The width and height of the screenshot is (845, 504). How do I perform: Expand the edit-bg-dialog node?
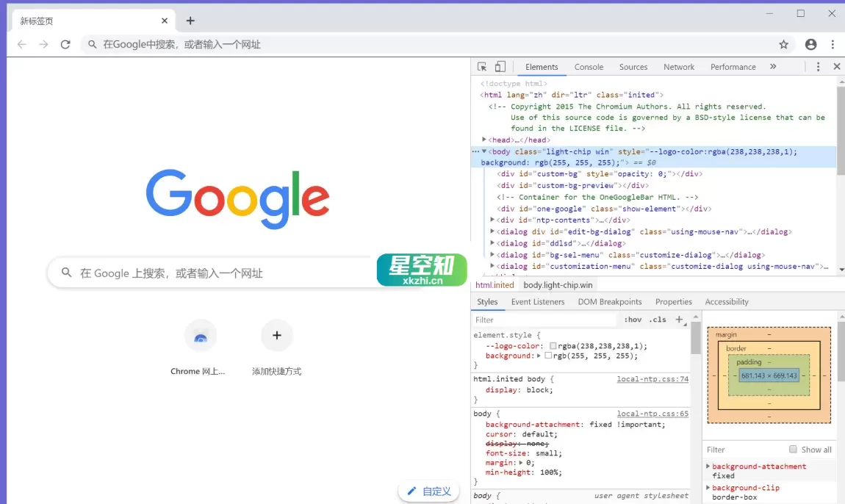[x=491, y=231]
